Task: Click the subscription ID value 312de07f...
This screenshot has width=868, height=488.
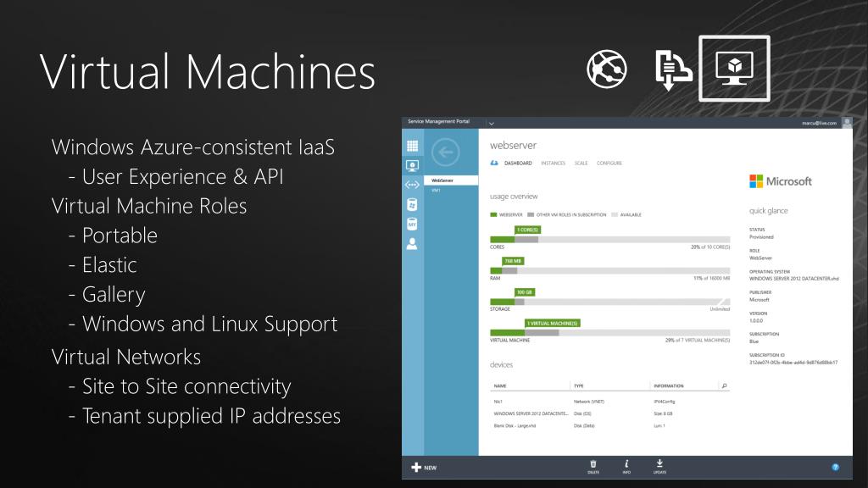Action: click(793, 363)
